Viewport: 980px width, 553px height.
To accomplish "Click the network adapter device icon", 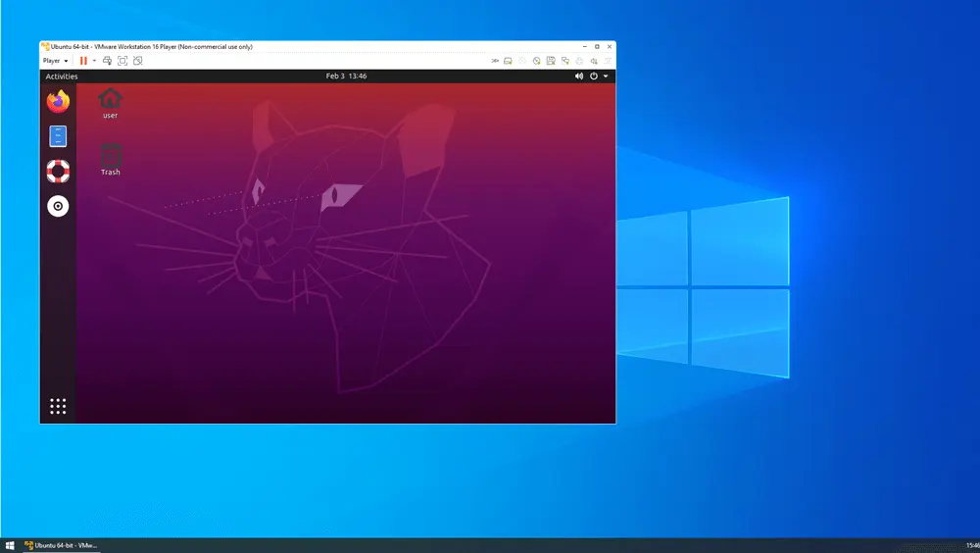I will tap(565, 61).
